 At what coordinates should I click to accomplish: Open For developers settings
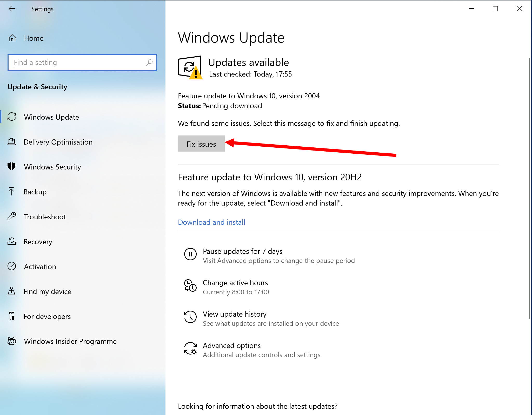tap(47, 316)
